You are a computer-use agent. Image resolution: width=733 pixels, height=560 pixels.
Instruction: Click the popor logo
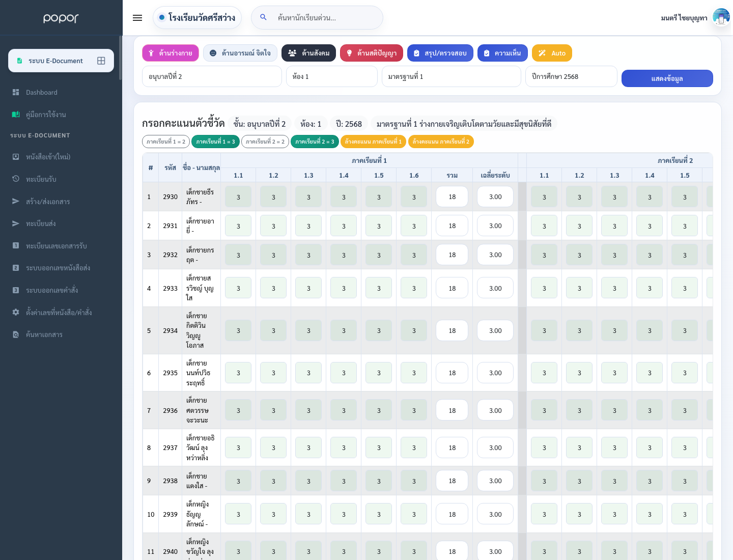click(61, 18)
